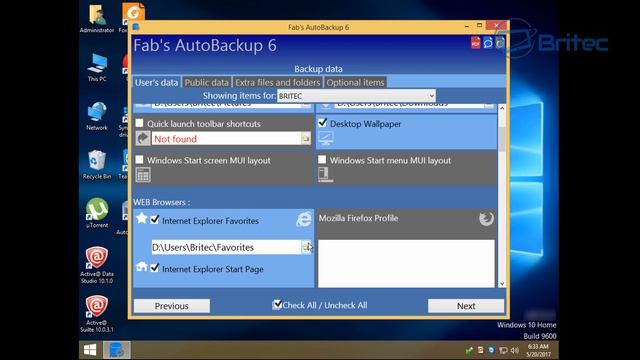Click the network tray icon
Image resolution: width=640 pixels, height=360 pixels.
click(503, 350)
